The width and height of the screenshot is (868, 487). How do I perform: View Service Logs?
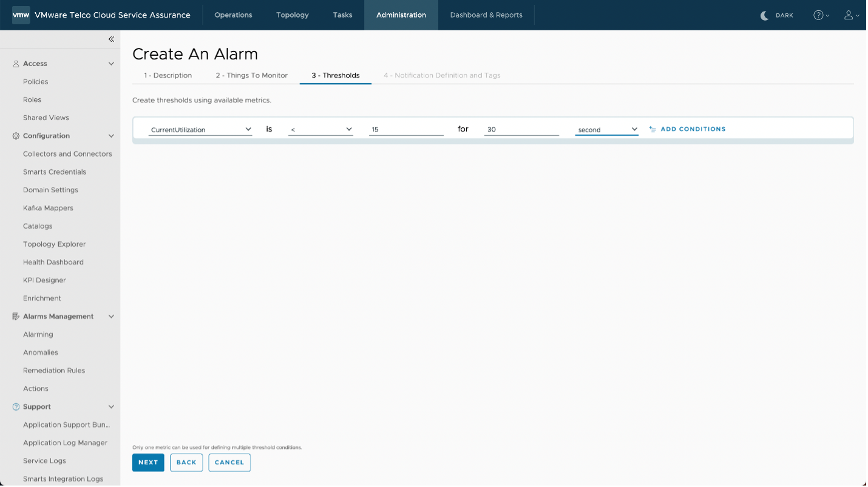click(44, 461)
